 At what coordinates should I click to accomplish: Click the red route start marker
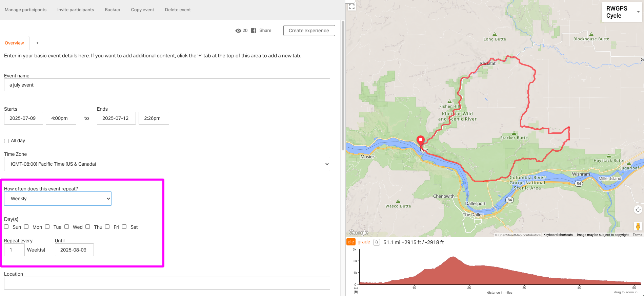coord(421,141)
